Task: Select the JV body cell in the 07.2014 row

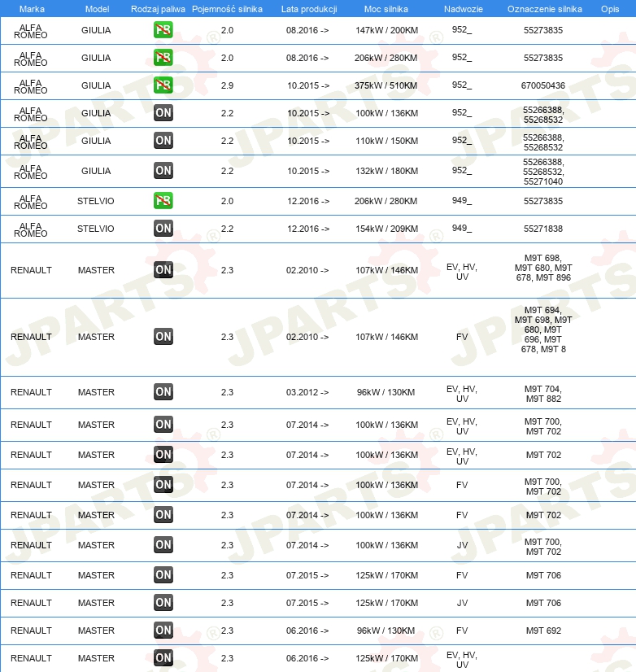Action: click(x=462, y=546)
